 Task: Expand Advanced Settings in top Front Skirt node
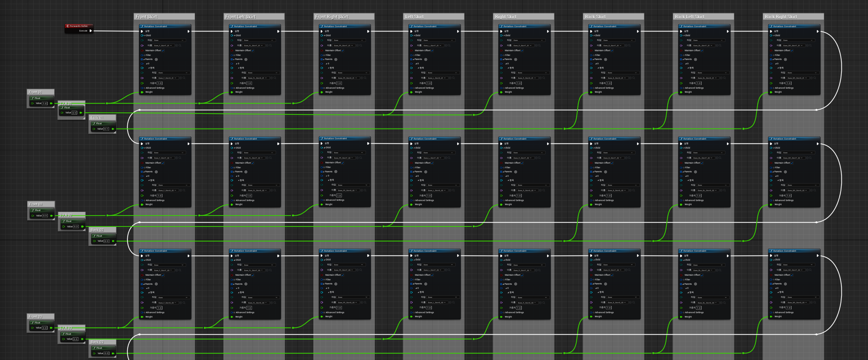[145, 88]
